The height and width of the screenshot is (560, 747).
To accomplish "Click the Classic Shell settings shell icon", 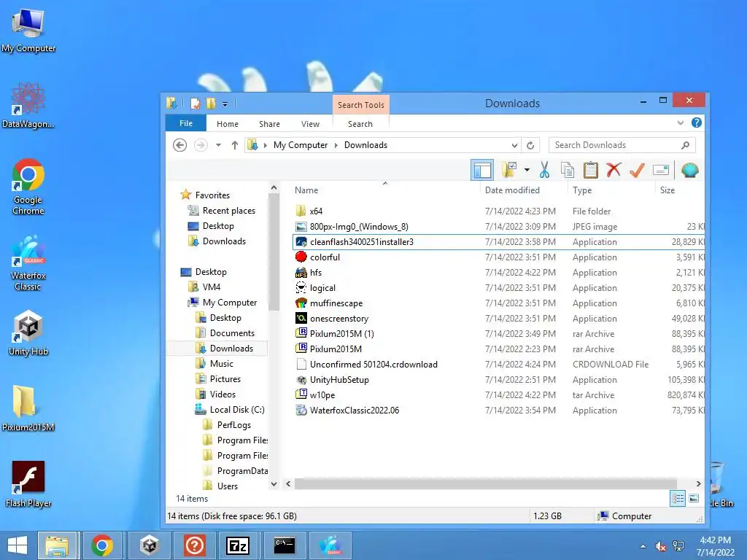I will click(x=689, y=169).
